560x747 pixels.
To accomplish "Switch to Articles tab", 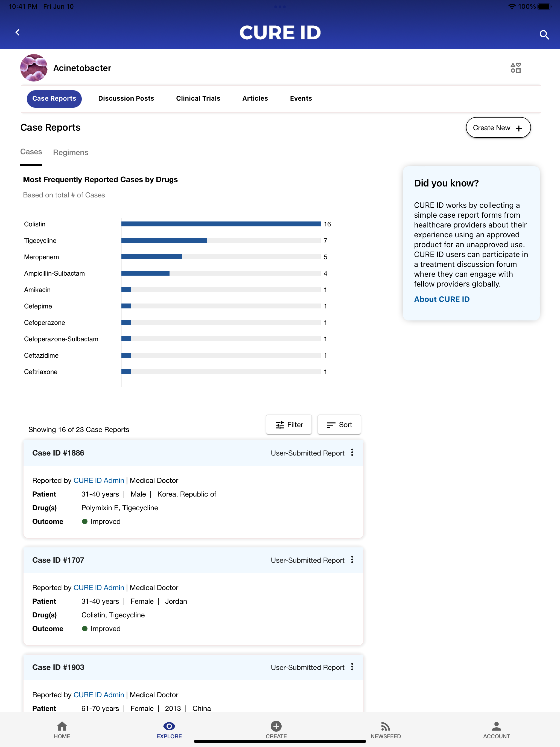I will click(255, 99).
